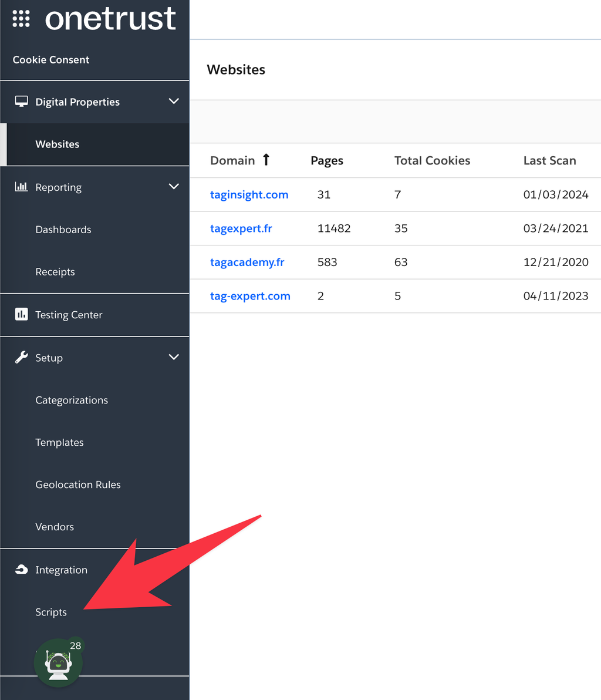
Task: Click the Domain column header
Action: point(232,161)
